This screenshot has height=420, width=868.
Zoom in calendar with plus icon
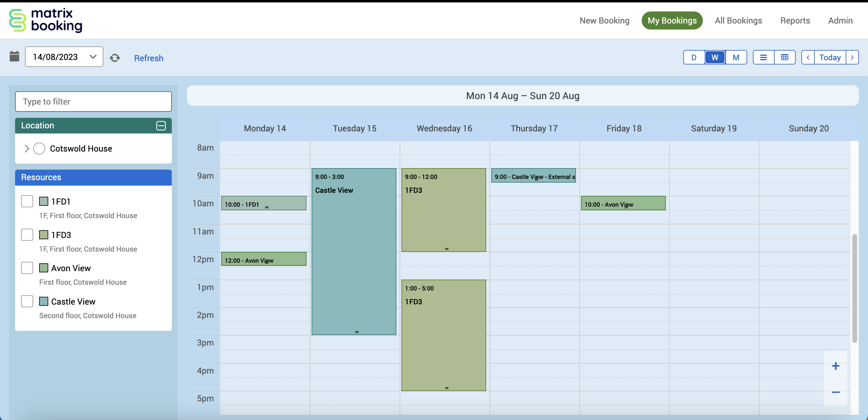click(x=835, y=366)
